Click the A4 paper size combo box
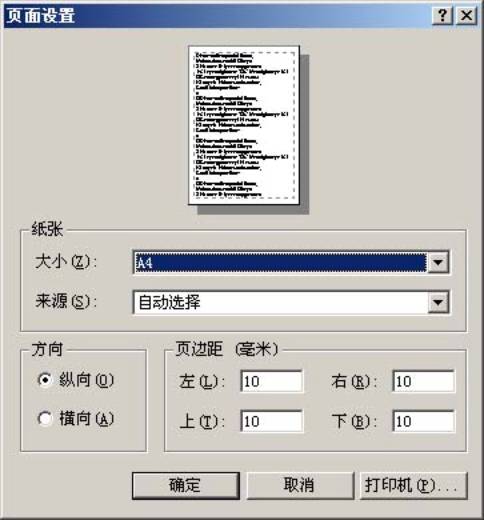The height and width of the screenshot is (520, 484). click(291, 262)
